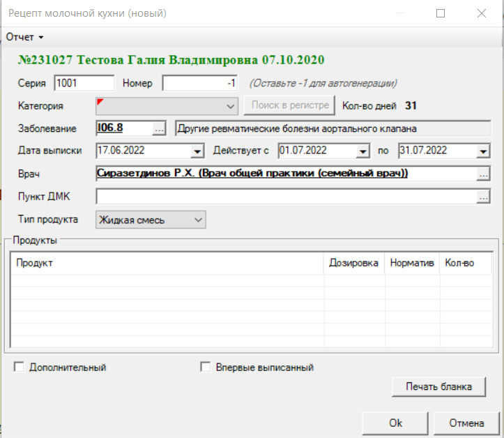This screenshot has width=504, height=438.
Task: Close the Рецепт молочной кухни window
Action: pos(482,13)
